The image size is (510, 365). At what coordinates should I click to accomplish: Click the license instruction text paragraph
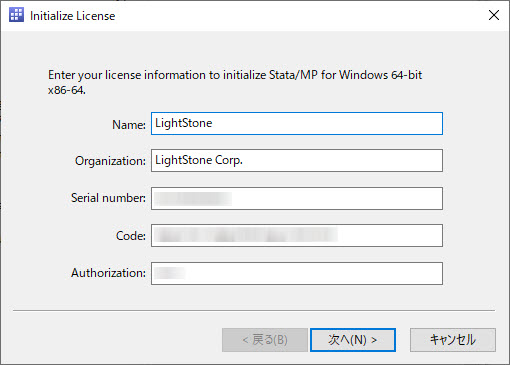pos(235,82)
